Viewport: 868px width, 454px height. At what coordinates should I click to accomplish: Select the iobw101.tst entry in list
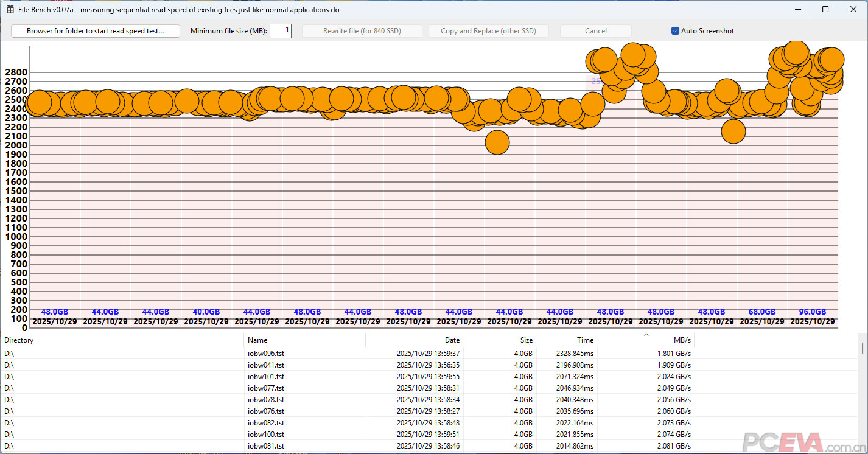click(x=266, y=377)
